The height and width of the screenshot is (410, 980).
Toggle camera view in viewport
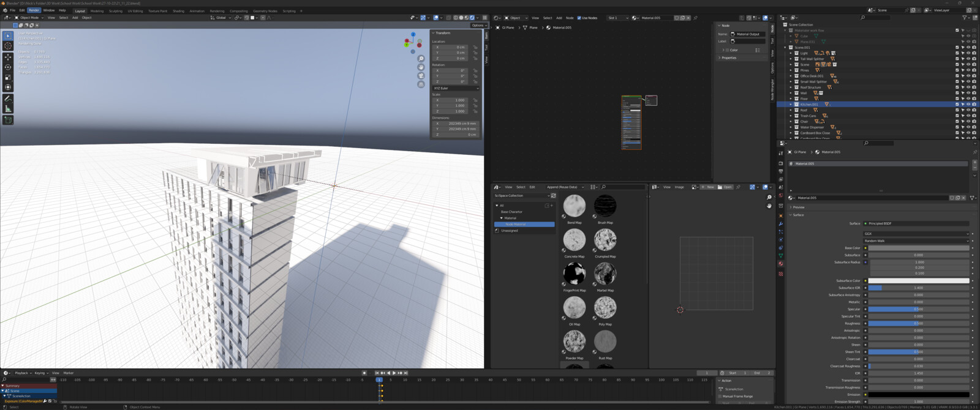pos(421,76)
